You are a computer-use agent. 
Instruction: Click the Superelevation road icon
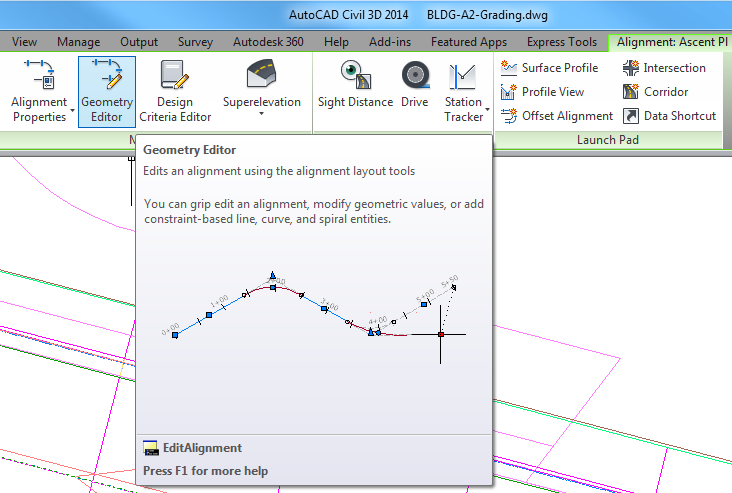[261, 74]
